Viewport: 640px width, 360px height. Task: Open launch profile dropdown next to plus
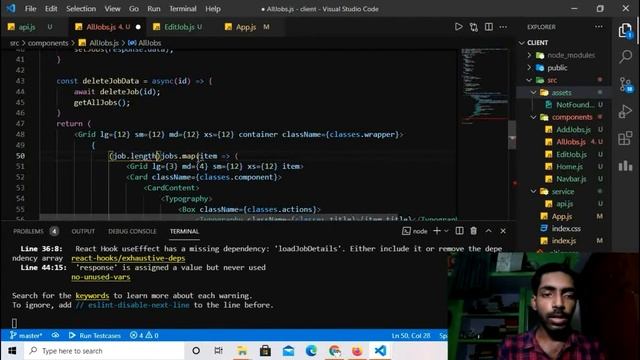point(446,231)
